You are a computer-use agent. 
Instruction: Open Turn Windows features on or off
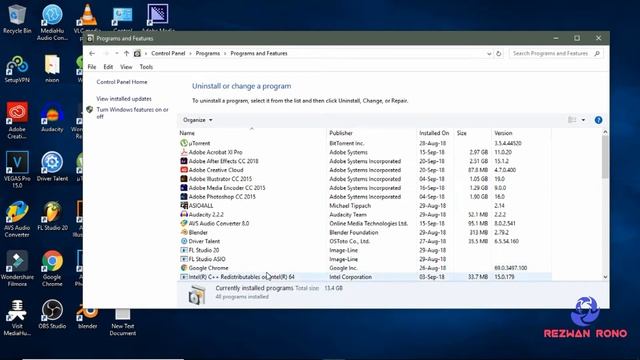click(132, 113)
